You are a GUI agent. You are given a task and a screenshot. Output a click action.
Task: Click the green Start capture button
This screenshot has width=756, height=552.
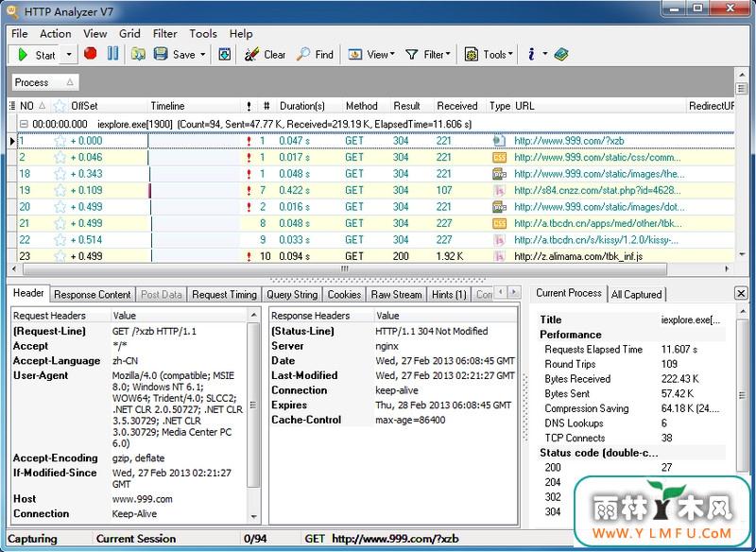pyautogui.click(x=36, y=55)
